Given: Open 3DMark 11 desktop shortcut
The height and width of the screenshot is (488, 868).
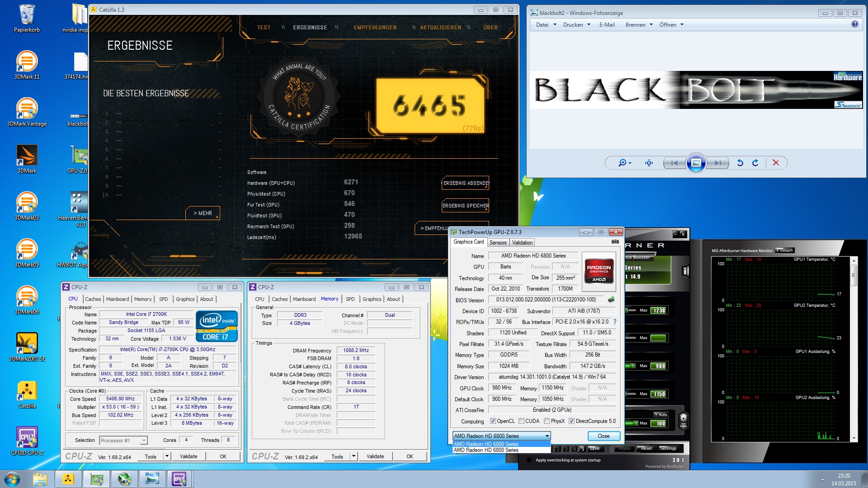Looking at the screenshot, I should click(x=27, y=66).
